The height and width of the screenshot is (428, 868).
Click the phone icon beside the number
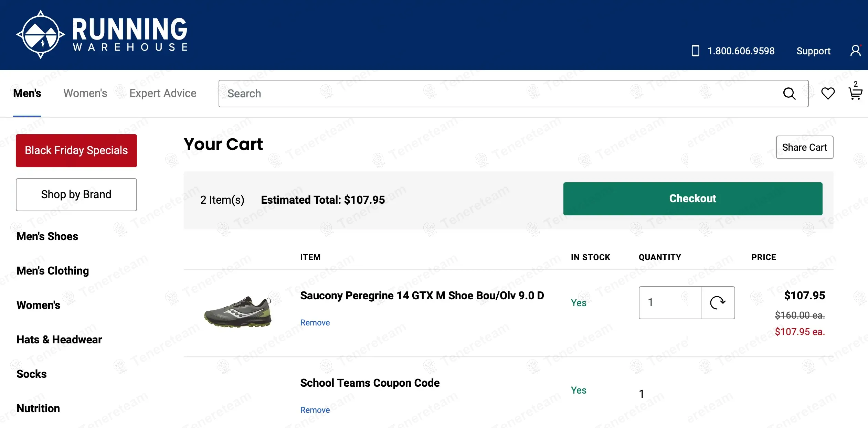point(695,51)
